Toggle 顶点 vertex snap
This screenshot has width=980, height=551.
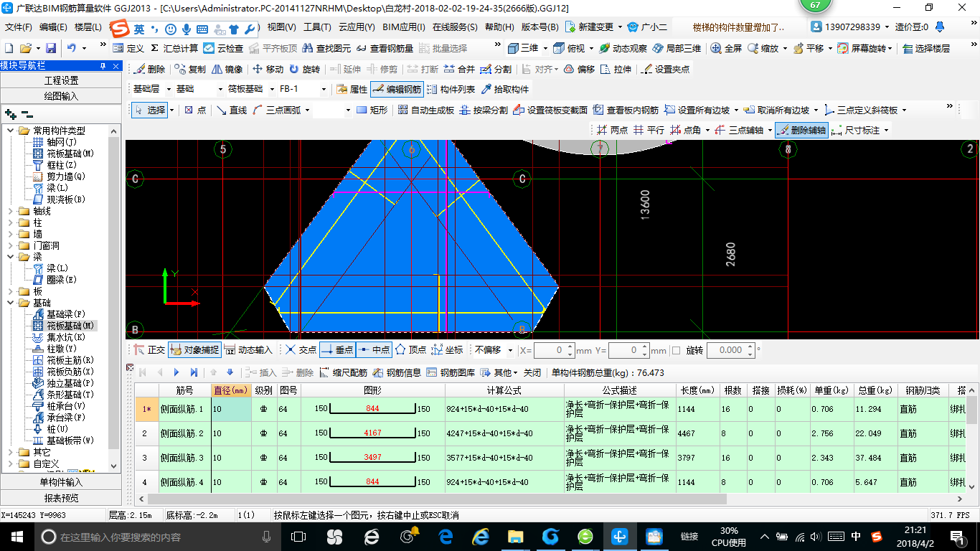pyautogui.click(x=410, y=350)
